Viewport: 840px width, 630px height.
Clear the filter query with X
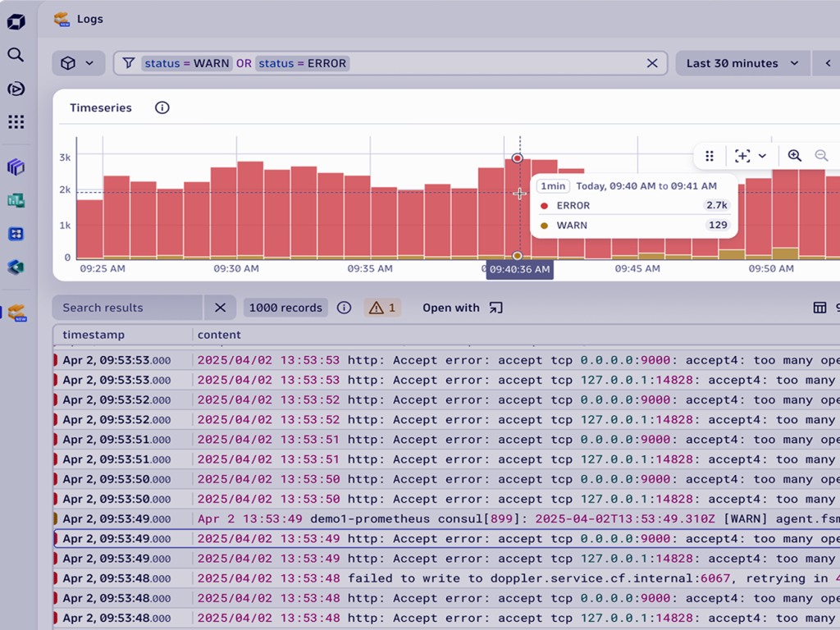click(x=652, y=63)
